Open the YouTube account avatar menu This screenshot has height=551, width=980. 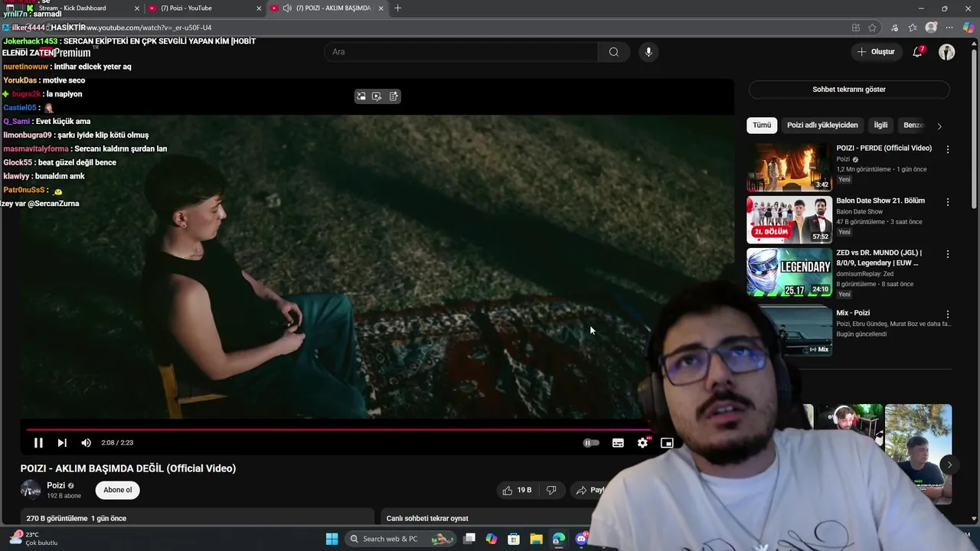(x=947, y=52)
